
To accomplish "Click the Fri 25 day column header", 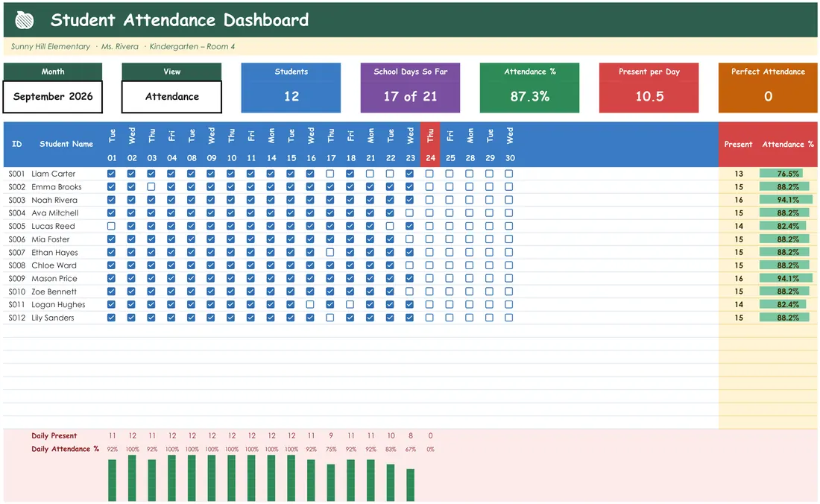I will (450, 145).
